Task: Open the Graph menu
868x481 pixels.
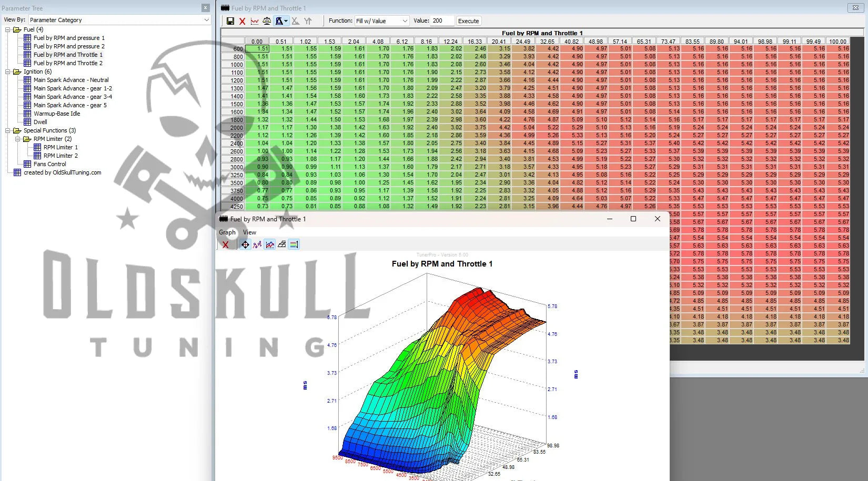Action: [227, 232]
